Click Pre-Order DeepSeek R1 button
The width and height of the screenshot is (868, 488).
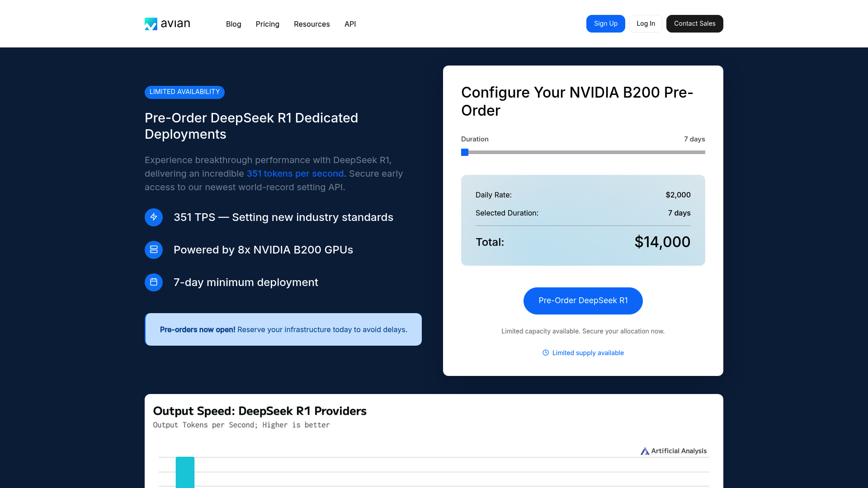[x=583, y=301]
